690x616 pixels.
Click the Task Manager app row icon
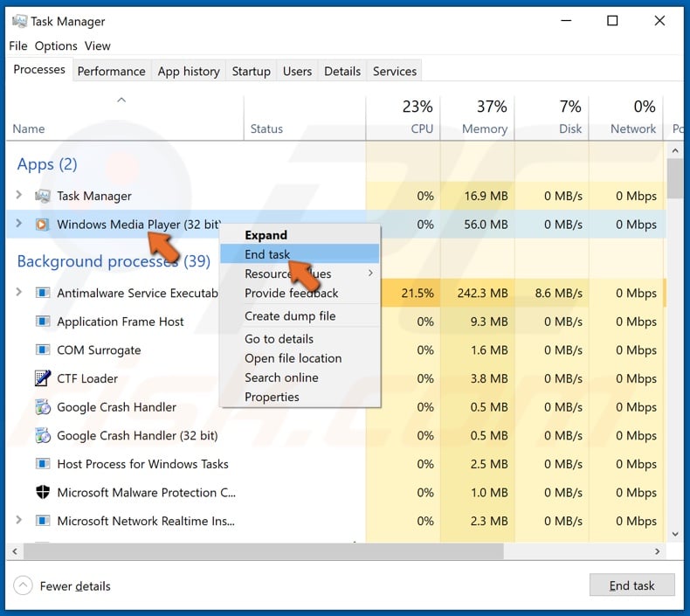[42, 196]
